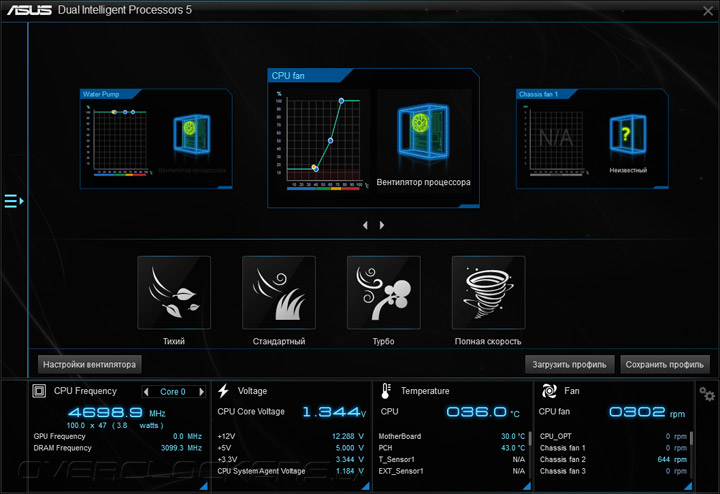This screenshot has width=720, height=494.
Task: Open Настройки вентилятора (fan settings) button
Action: point(90,365)
